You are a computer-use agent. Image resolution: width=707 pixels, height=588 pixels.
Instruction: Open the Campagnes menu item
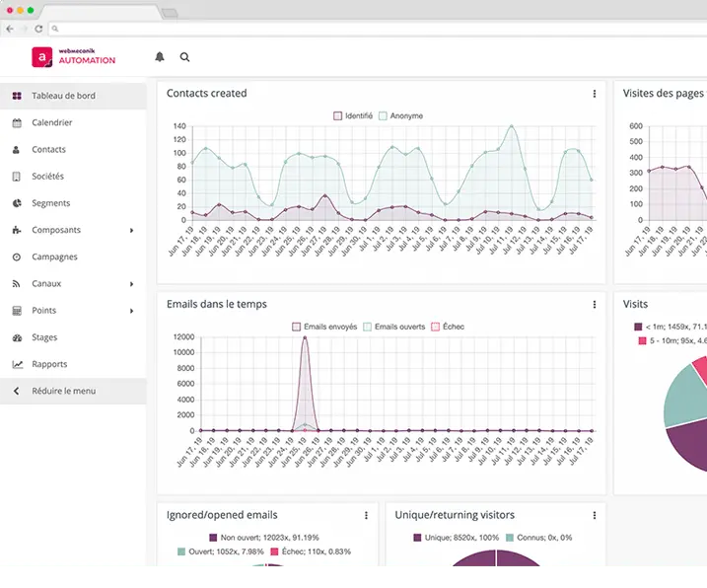[x=73, y=257]
